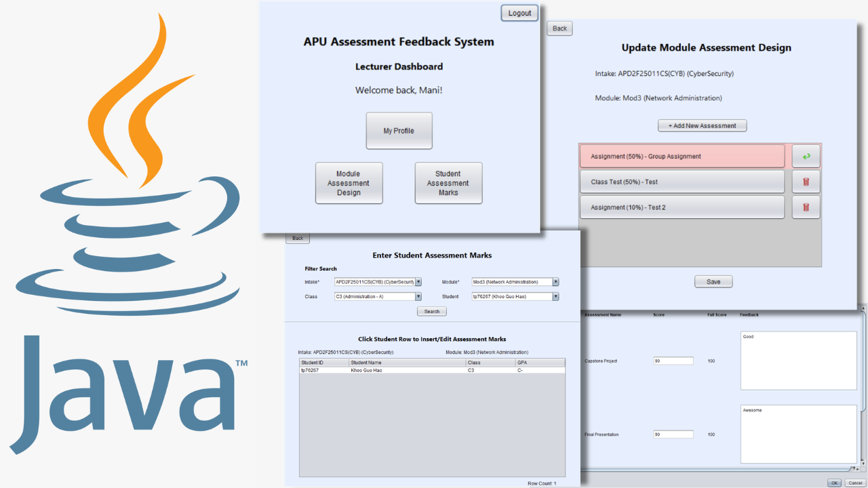This screenshot has width=868, height=488.
Task: Select the Assignment (10%) - Test 2 entry
Action: coord(682,207)
